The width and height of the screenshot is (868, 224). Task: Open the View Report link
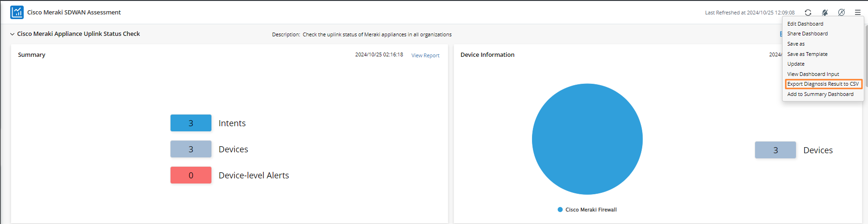(x=425, y=55)
